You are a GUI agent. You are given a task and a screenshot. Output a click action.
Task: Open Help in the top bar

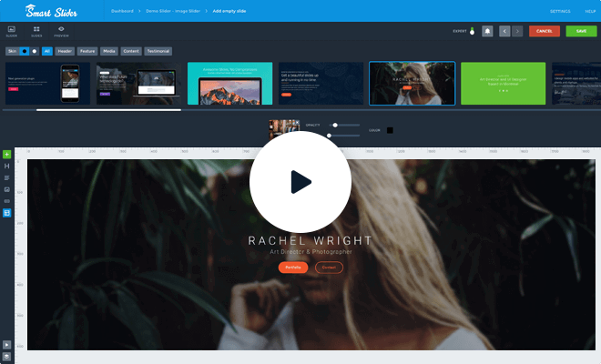[590, 11]
